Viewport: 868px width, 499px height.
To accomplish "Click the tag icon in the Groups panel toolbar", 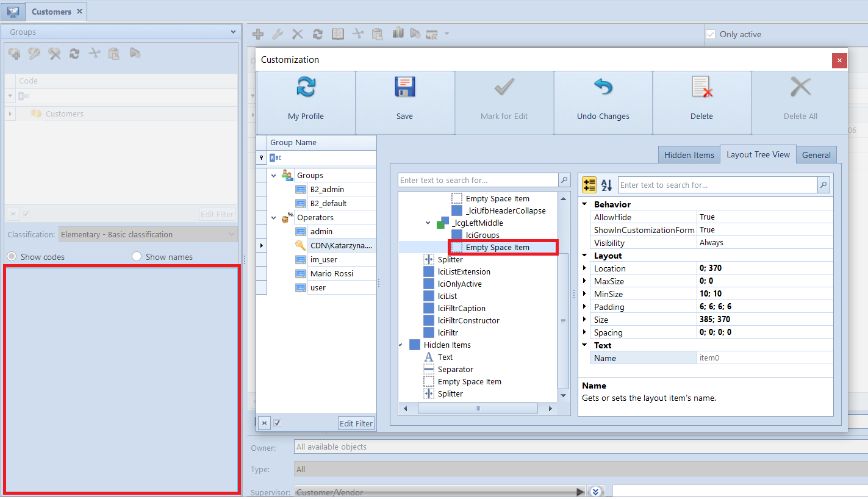I will tap(135, 54).
